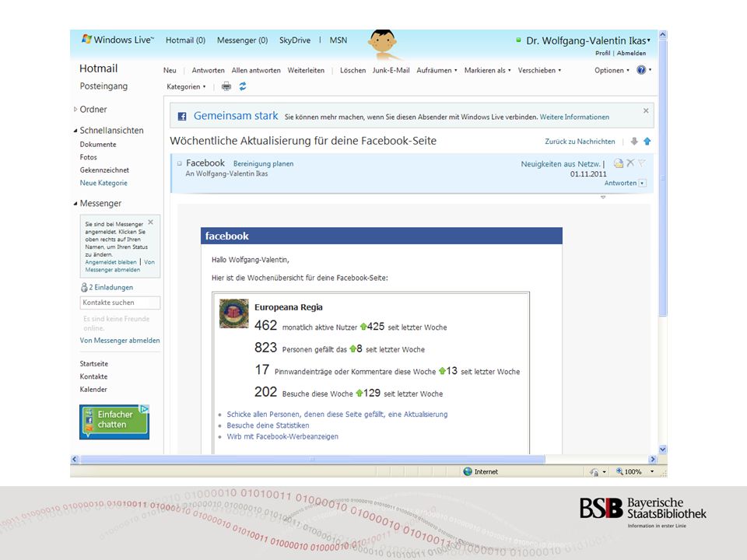Mark as Junk-E-Mail

point(391,70)
